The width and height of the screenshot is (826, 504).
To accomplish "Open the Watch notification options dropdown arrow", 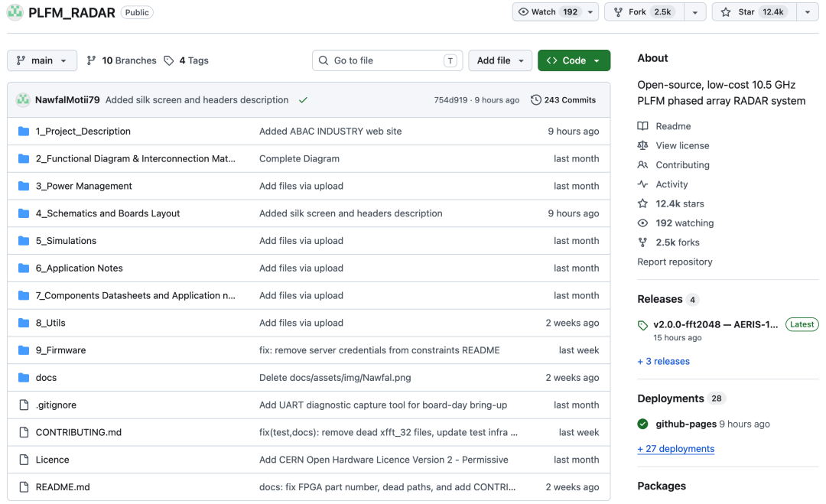I will point(590,12).
